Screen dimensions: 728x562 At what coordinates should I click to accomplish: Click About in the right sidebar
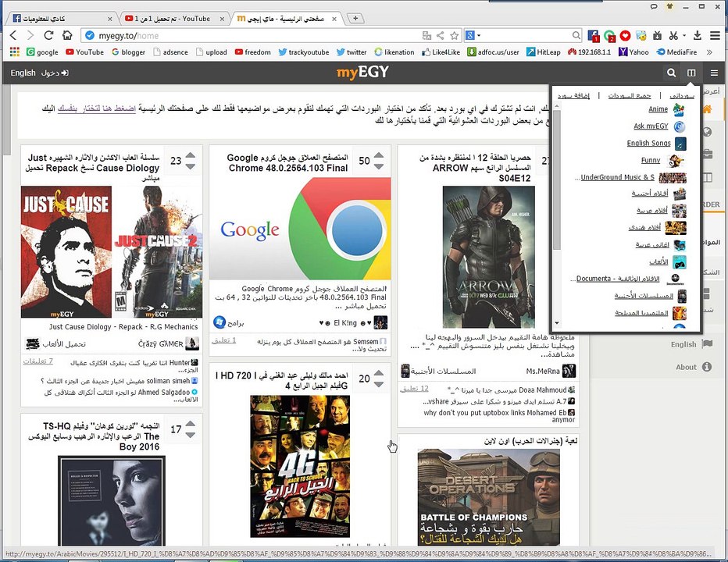point(694,367)
